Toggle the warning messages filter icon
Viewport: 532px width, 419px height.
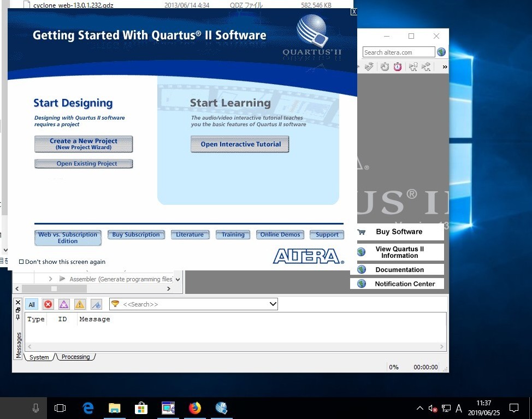[x=80, y=304]
